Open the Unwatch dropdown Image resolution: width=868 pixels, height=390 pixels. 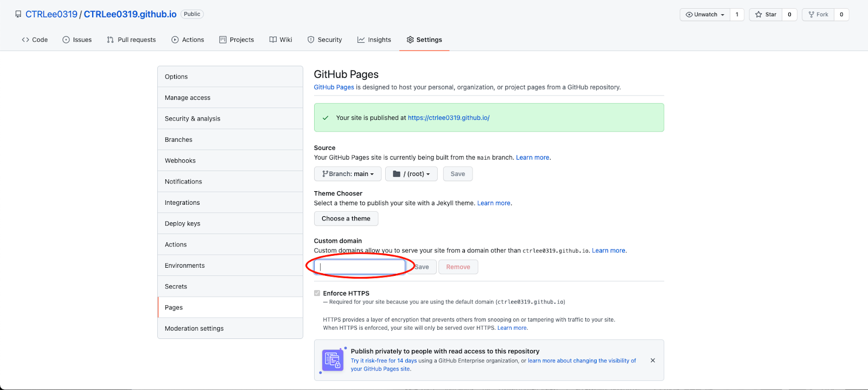click(x=705, y=15)
